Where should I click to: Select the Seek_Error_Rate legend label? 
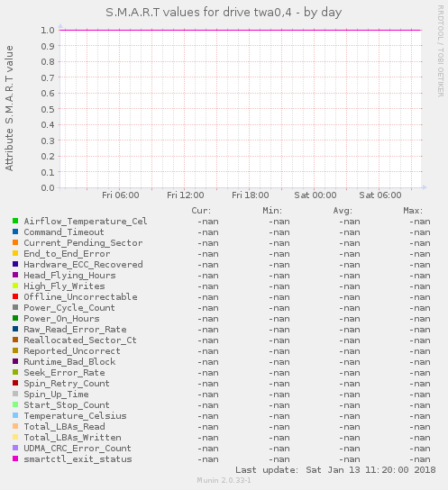point(64,373)
